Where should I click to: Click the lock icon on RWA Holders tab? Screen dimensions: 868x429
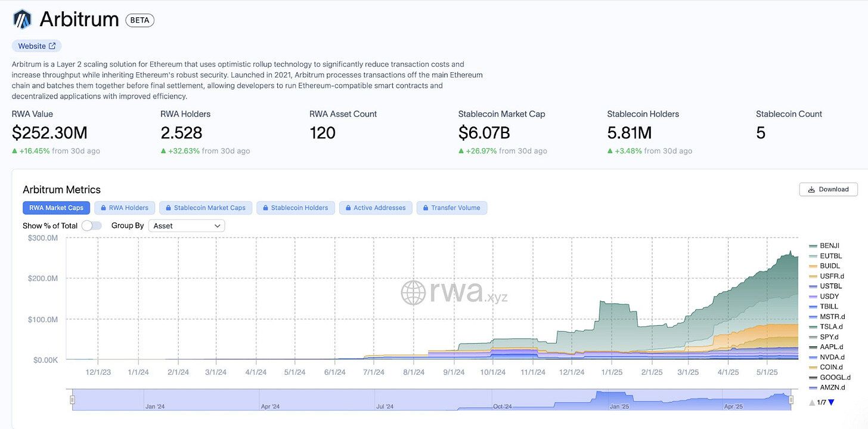click(104, 208)
